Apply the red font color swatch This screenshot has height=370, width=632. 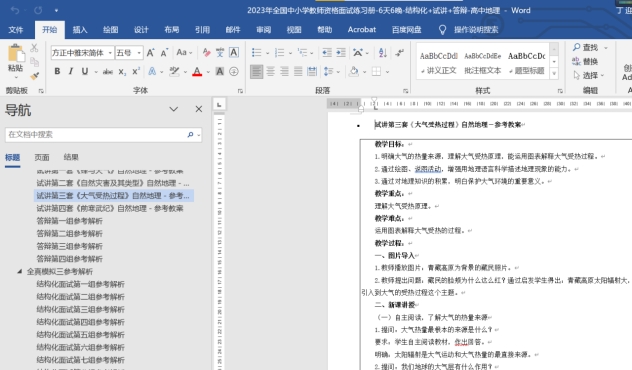[197, 72]
